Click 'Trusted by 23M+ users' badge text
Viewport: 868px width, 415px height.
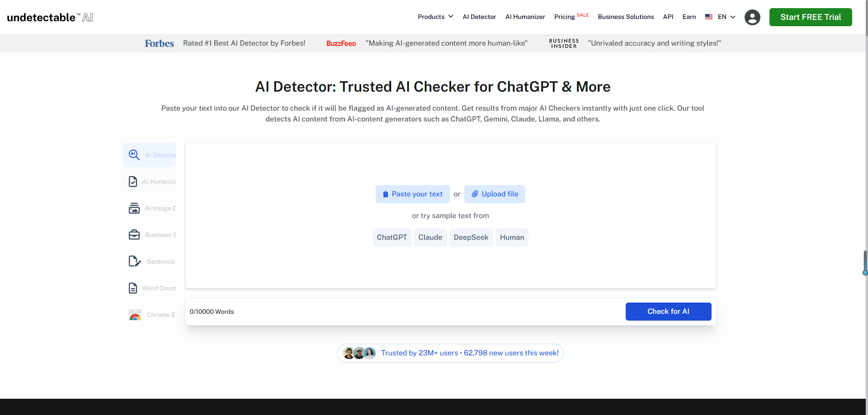(470, 353)
